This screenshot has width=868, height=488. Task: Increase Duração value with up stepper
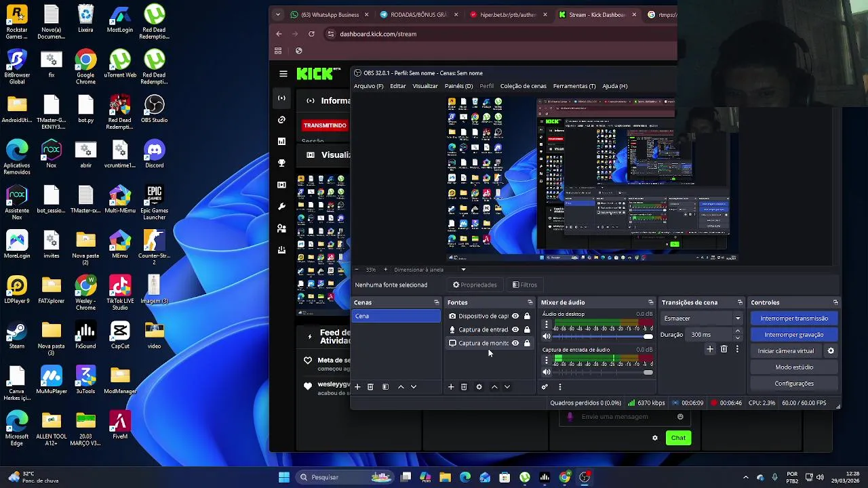tap(738, 331)
